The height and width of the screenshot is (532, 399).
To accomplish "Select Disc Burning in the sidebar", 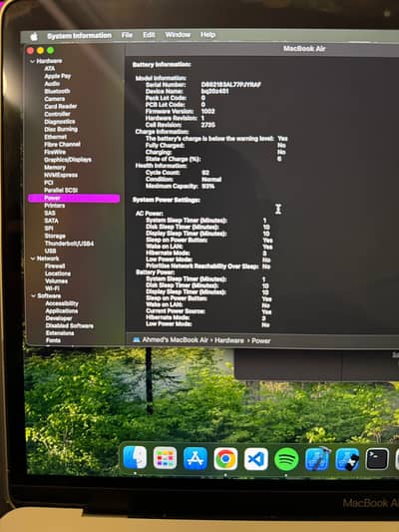I will (x=61, y=130).
